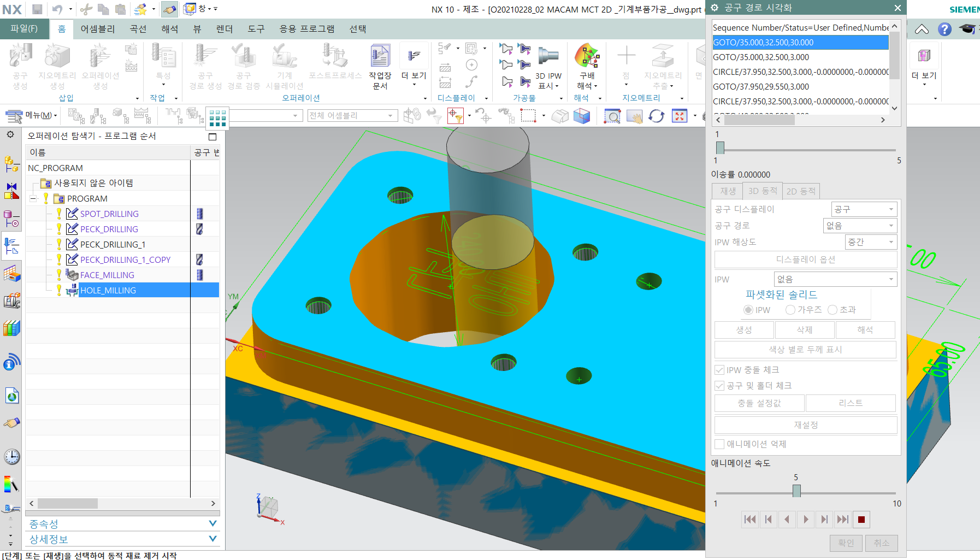This screenshot has width=980, height=560.
Task: Maximize the Operation Navigator panel square
Action: click(212, 137)
